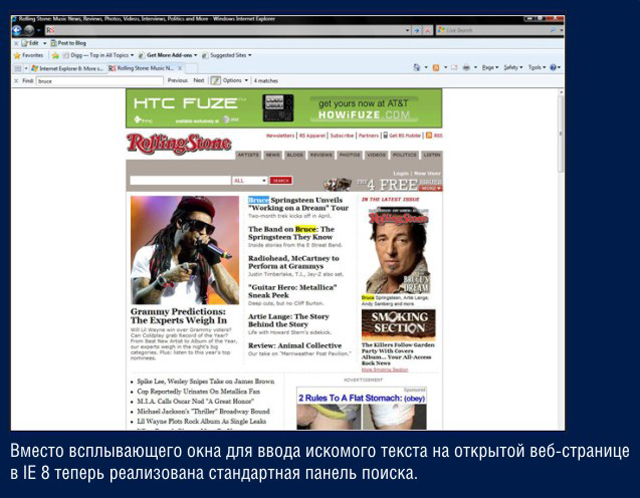Go forward with the Forward arrow button
The image size is (640, 498).
pyautogui.click(x=29, y=30)
